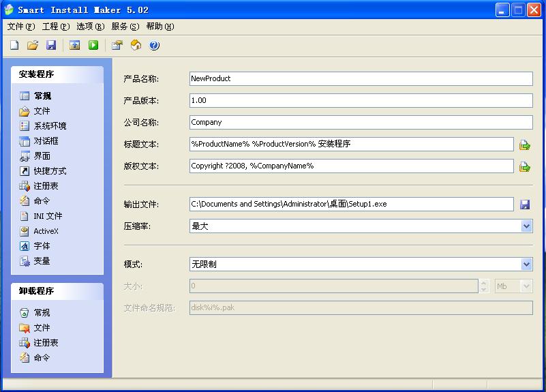Screen dimensions: 546x392
Task: Open the options toolbar icon
Action: 117,45
